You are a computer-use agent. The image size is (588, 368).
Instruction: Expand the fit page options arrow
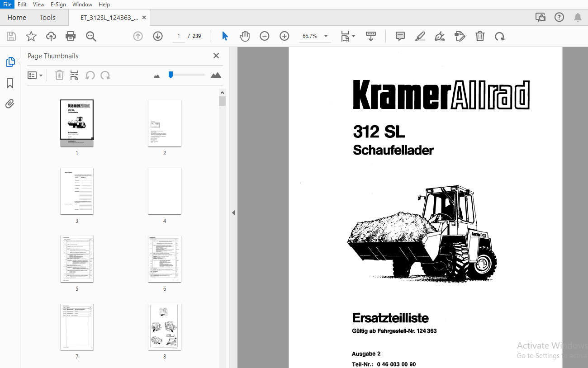pos(354,36)
